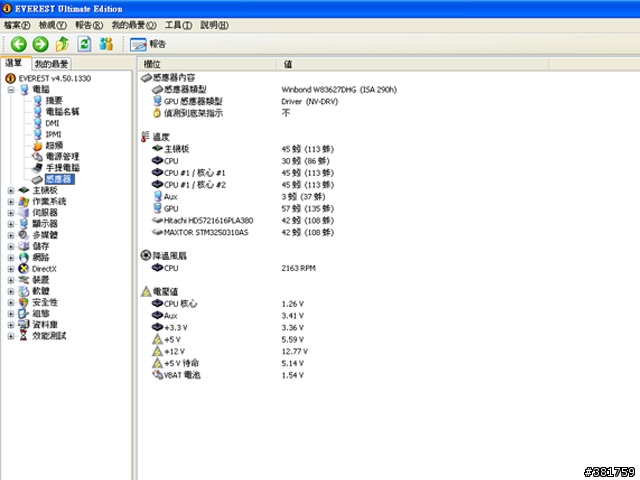This screenshot has height=480, width=640.
Task: Open the 報告 report wizard button
Action: (148, 44)
